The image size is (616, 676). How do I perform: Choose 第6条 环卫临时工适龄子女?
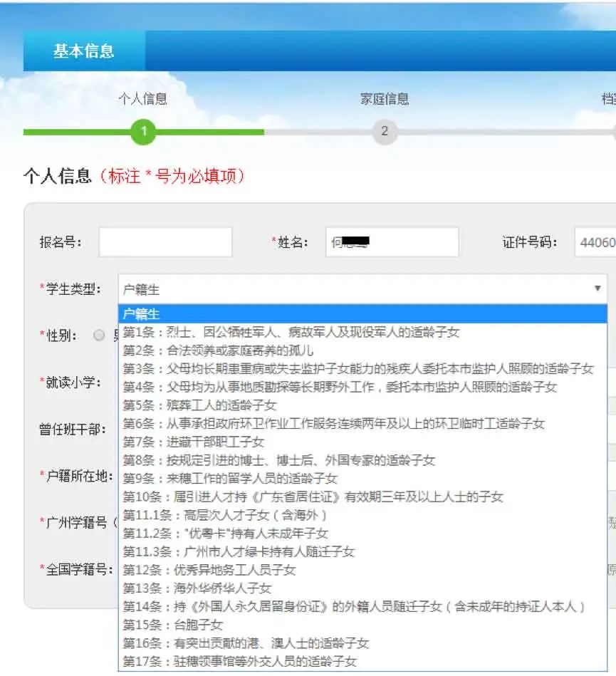click(362, 424)
